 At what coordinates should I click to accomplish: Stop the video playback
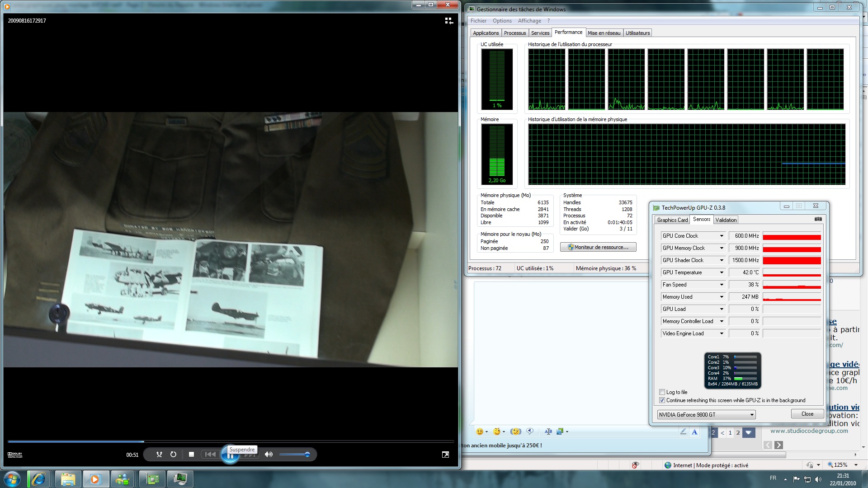point(191,455)
